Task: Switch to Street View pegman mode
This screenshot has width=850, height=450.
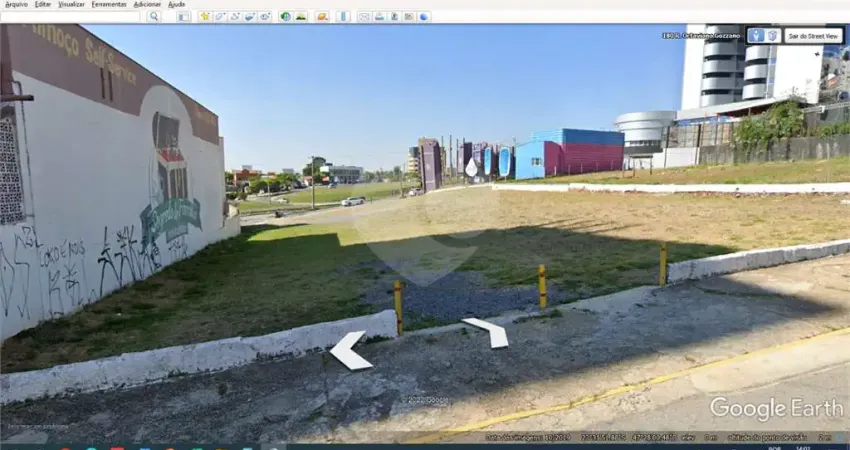Action: coord(756,35)
